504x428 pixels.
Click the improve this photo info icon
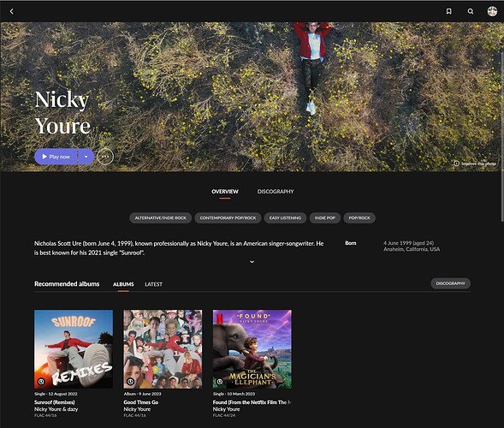pos(456,163)
